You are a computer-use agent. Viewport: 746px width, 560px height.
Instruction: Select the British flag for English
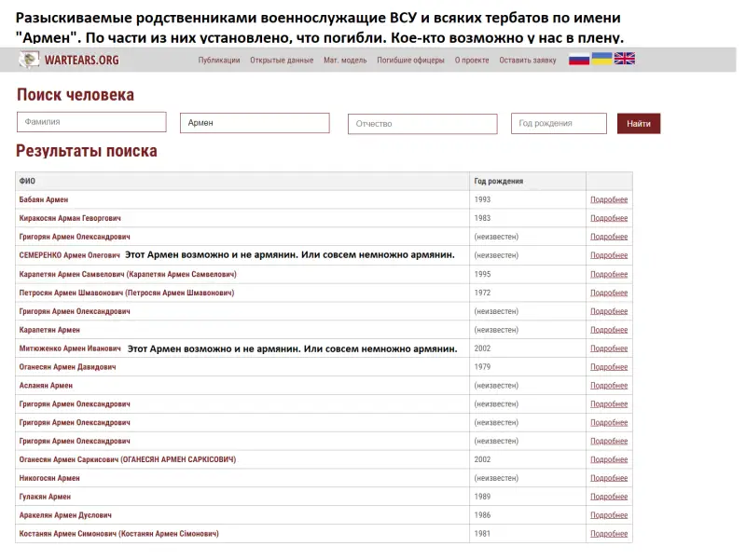point(625,60)
